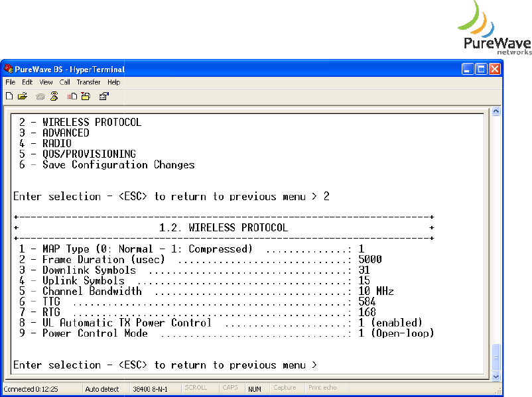Click the RTG value 168
Screen dimensions: 532x397
[x=367, y=312]
